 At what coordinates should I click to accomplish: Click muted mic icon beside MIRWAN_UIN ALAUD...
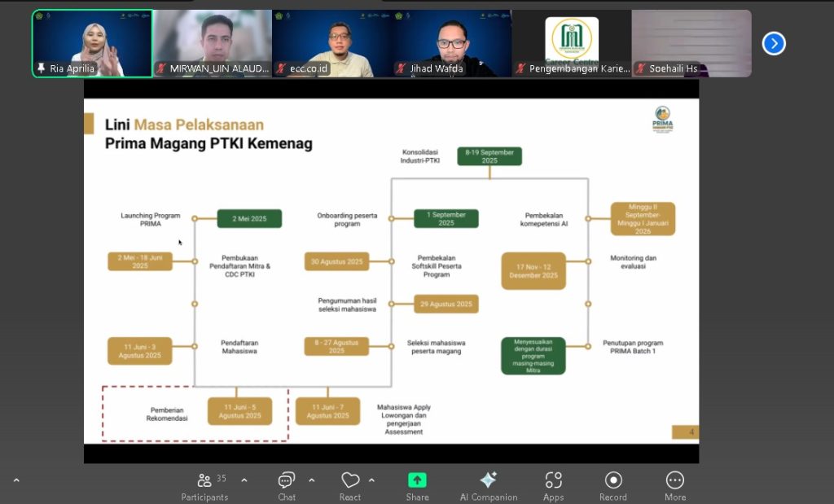point(161,68)
